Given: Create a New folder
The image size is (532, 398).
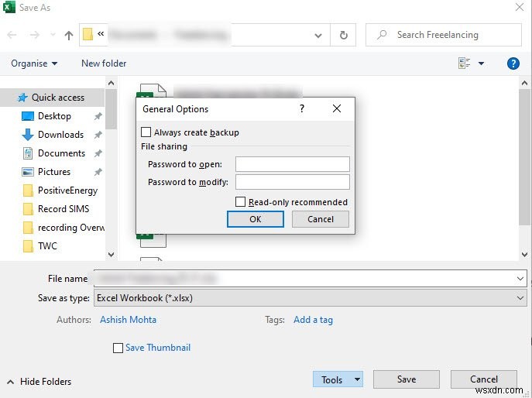Looking at the screenshot, I should coord(104,63).
